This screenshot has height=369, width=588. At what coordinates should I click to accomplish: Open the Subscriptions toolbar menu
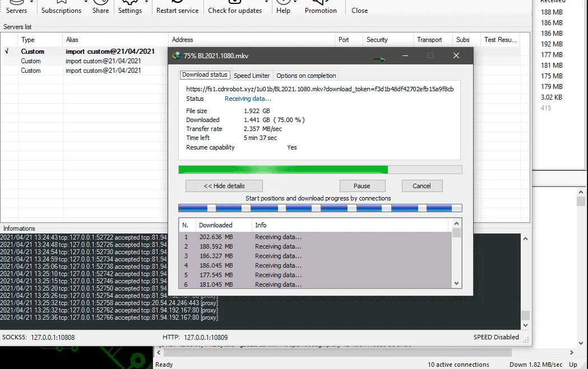(62, 7)
